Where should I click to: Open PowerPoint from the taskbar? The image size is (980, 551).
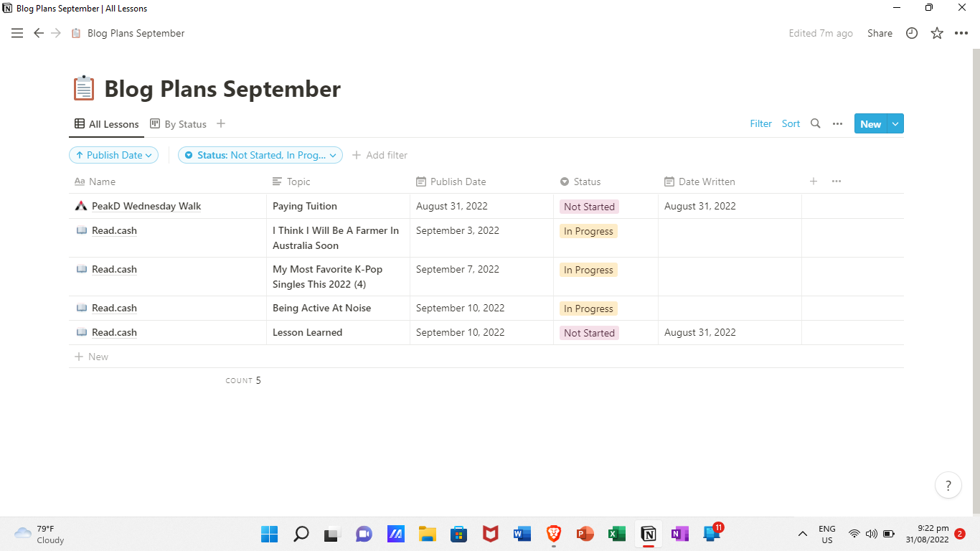[585, 534]
